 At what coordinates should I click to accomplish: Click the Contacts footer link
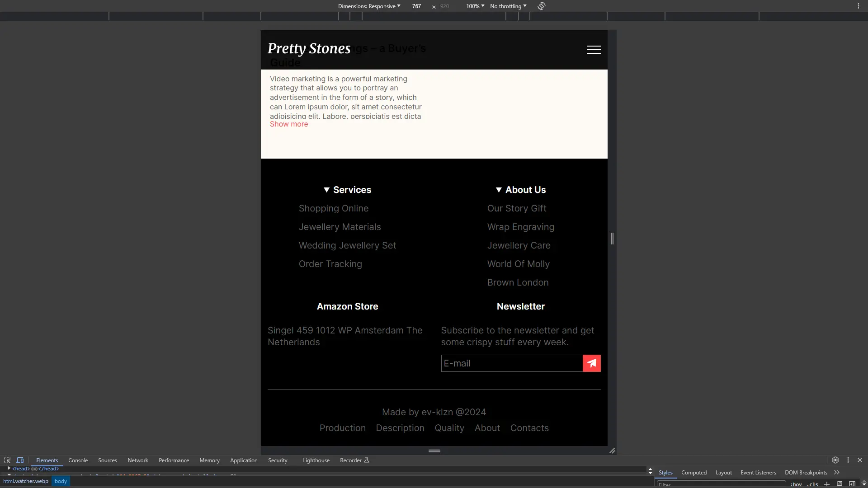(529, 428)
